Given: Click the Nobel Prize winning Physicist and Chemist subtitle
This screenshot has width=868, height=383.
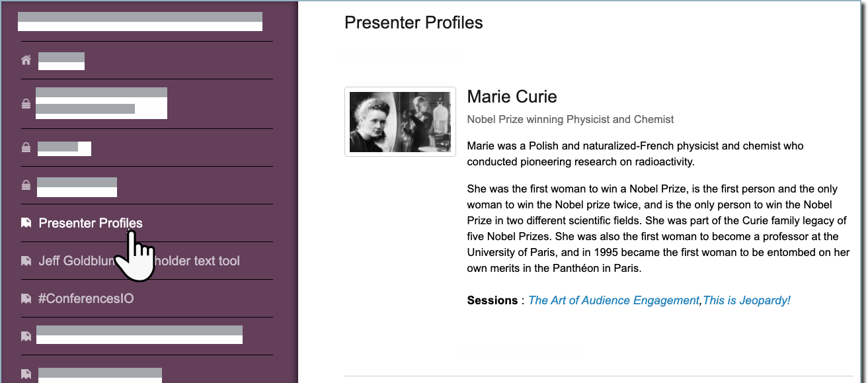Looking at the screenshot, I should click(x=570, y=120).
